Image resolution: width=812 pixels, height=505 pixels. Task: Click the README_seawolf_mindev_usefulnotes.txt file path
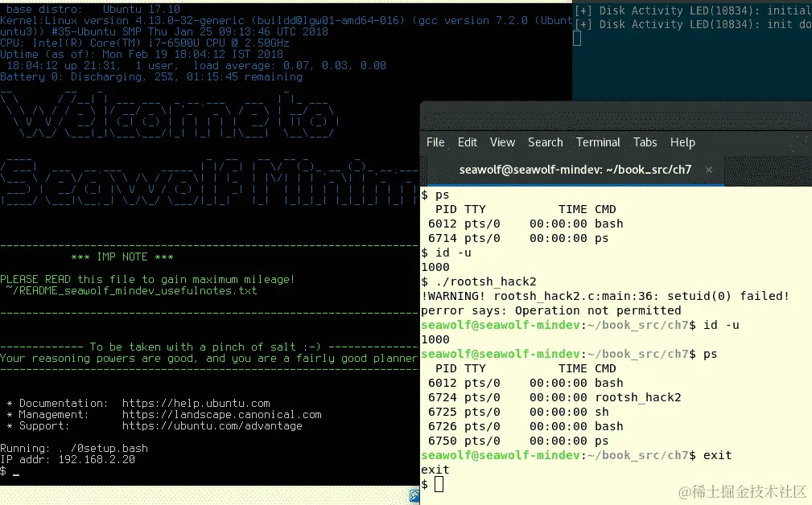[x=131, y=291]
